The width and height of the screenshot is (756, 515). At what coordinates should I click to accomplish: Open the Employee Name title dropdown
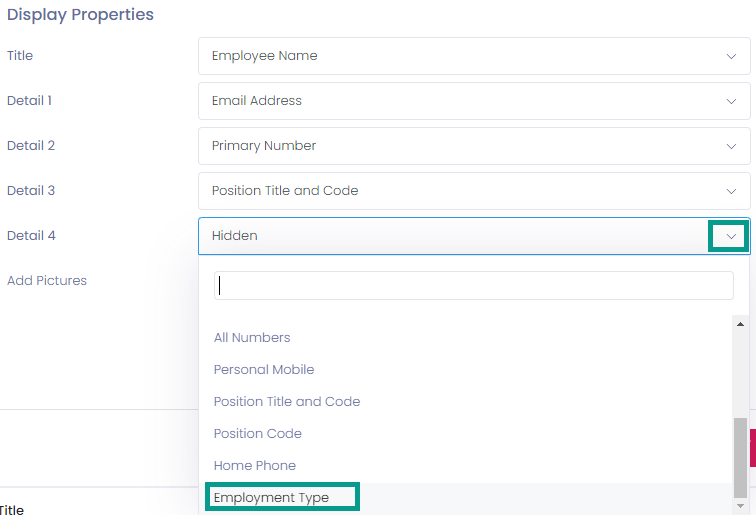coord(474,56)
